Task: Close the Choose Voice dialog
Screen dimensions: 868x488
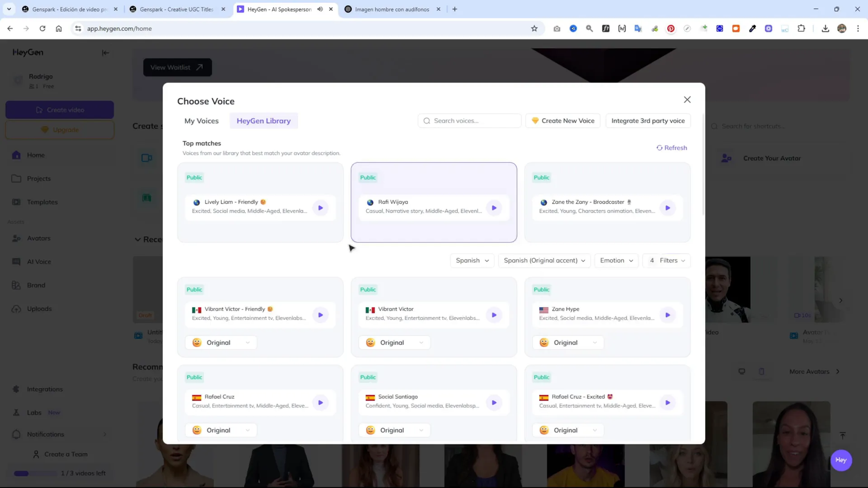Action: (x=687, y=100)
